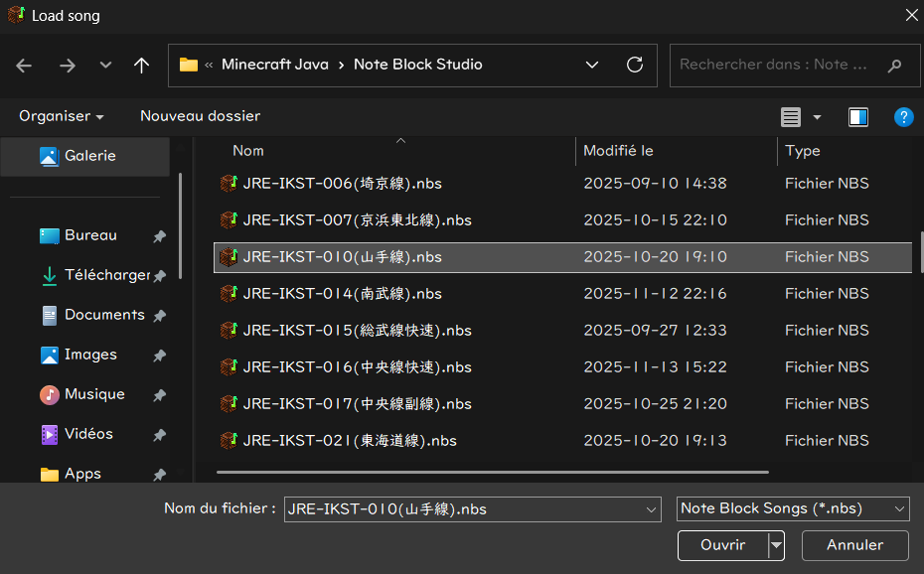Click the pin icon beside Musique

[x=159, y=395]
